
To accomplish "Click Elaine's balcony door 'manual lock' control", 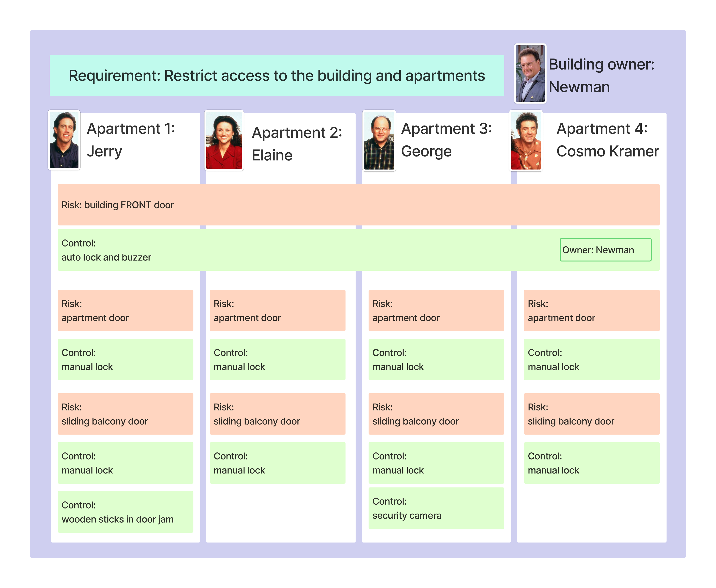I will (277, 463).
